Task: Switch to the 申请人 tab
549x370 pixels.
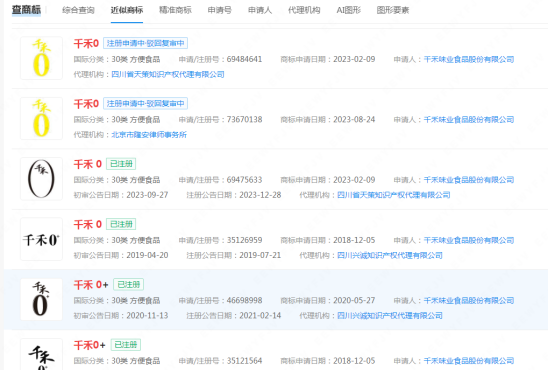Action: coord(260,10)
